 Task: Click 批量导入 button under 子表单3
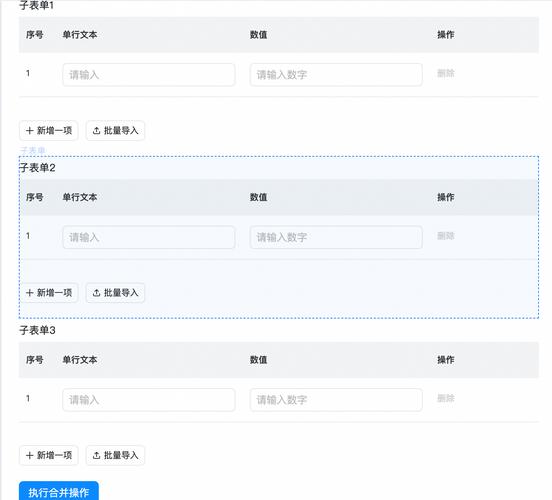tap(115, 455)
